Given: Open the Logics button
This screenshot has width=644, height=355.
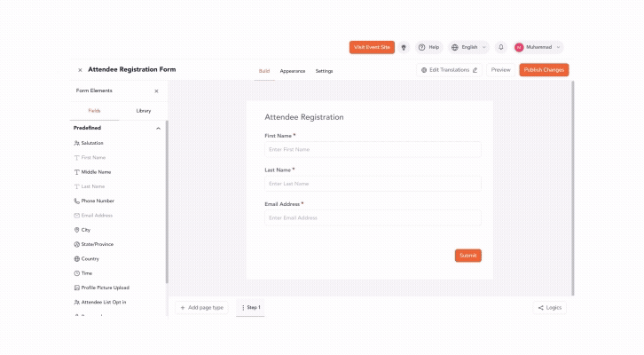Looking at the screenshot, I should pos(550,308).
